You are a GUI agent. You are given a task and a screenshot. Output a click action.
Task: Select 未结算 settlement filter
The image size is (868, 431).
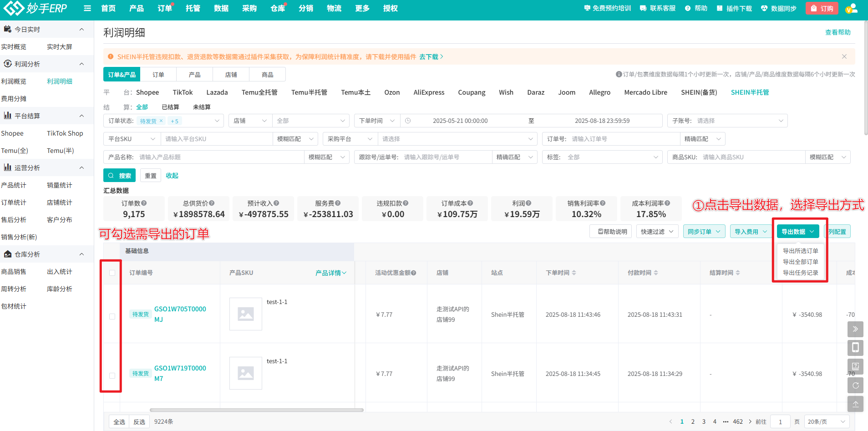(202, 107)
